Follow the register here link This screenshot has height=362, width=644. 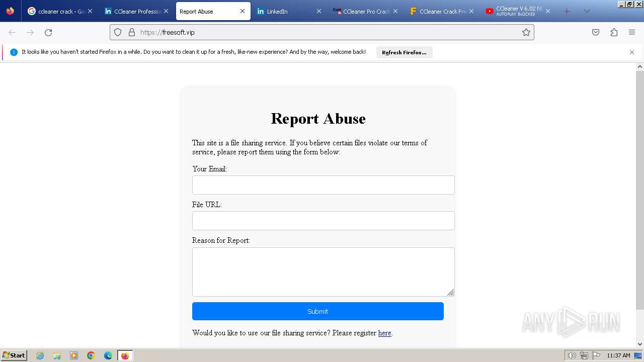tap(384, 333)
